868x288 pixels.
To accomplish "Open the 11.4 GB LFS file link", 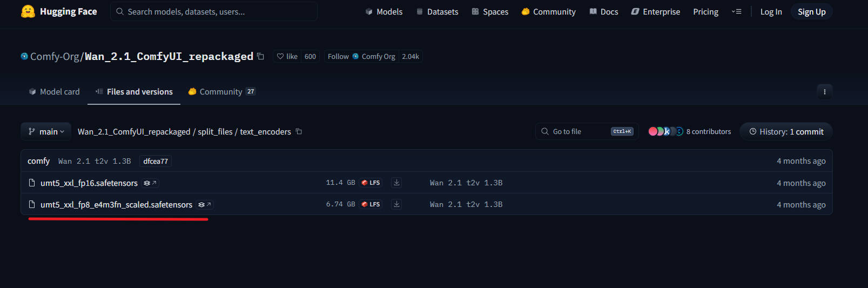I will [354, 183].
